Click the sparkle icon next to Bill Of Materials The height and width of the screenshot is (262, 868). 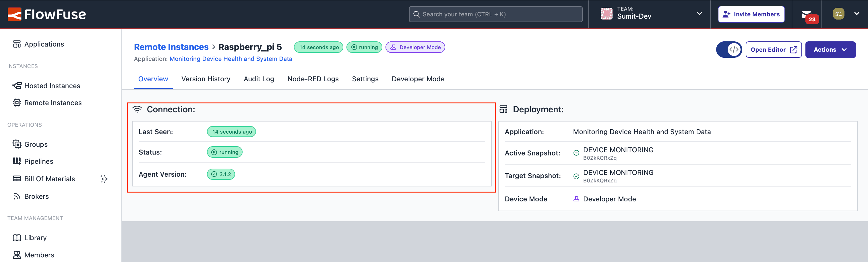[104, 179]
